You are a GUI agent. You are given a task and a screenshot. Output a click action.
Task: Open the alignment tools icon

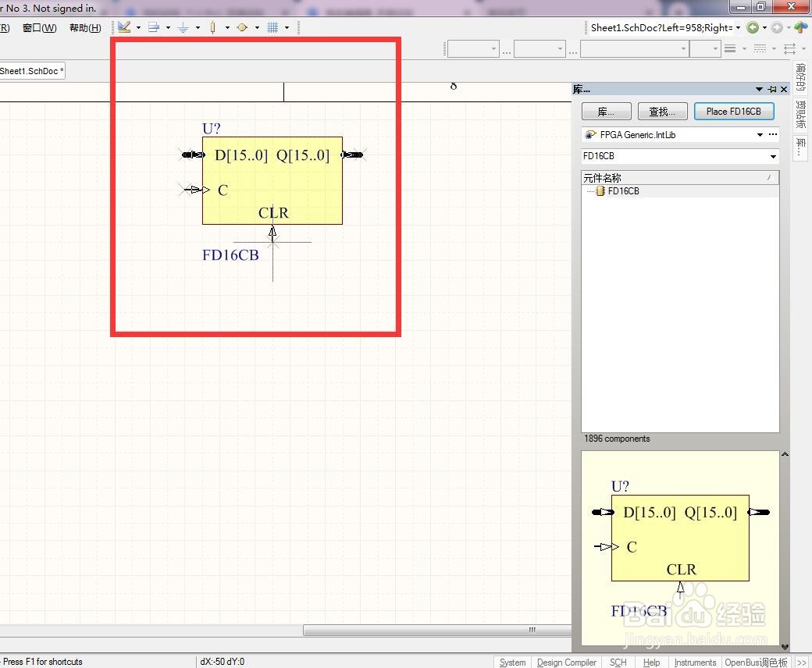click(x=154, y=27)
